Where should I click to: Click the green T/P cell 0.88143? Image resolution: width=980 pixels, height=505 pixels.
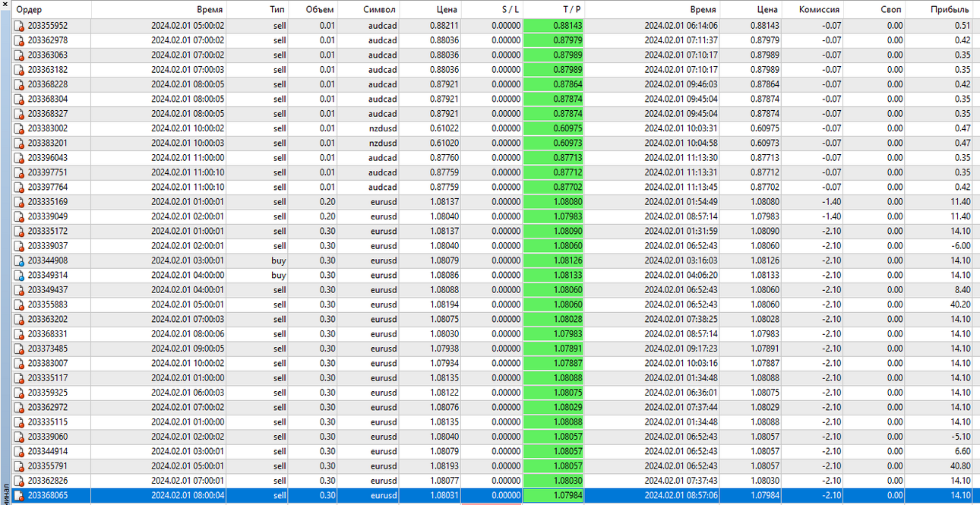553,26
